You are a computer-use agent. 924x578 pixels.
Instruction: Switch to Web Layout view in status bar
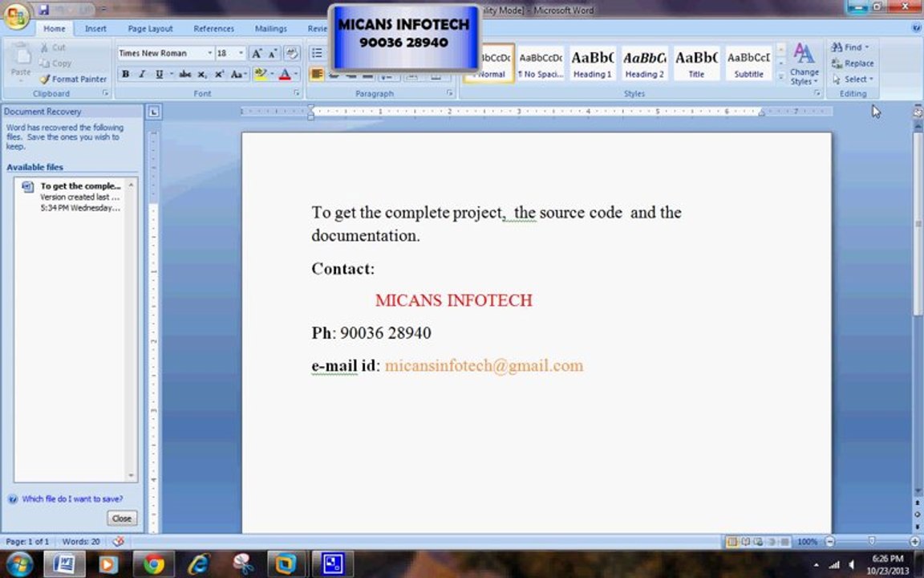[x=758, y=541]
